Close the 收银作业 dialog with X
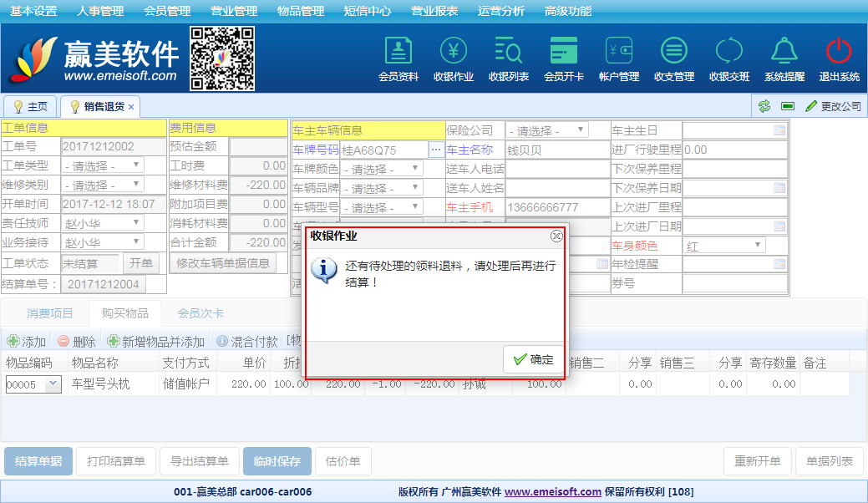 pos(556,236)
